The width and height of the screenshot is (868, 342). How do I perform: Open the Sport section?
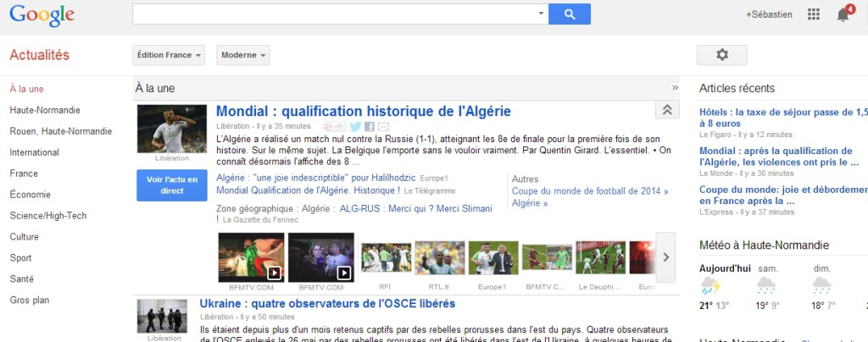[x=20, y=258]
